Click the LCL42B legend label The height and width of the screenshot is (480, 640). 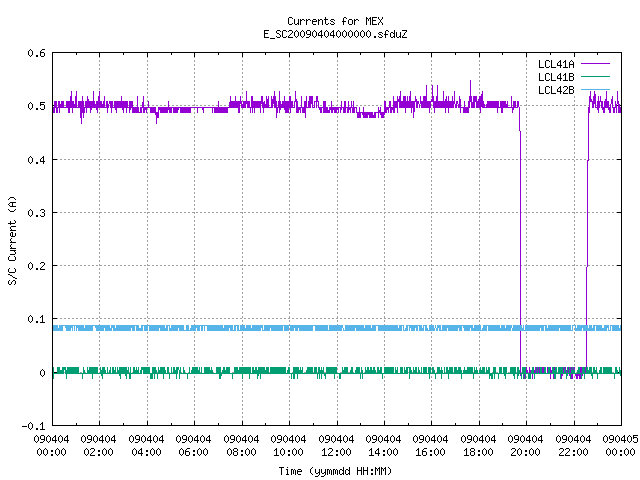point(556,90)
